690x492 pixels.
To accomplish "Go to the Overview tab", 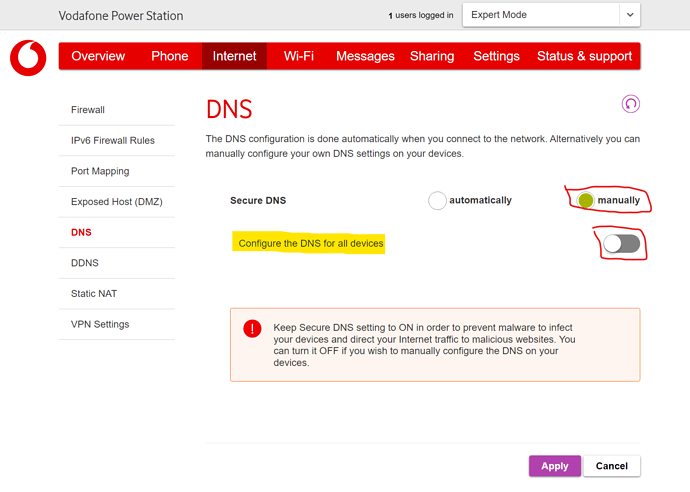I will [98, 56].
